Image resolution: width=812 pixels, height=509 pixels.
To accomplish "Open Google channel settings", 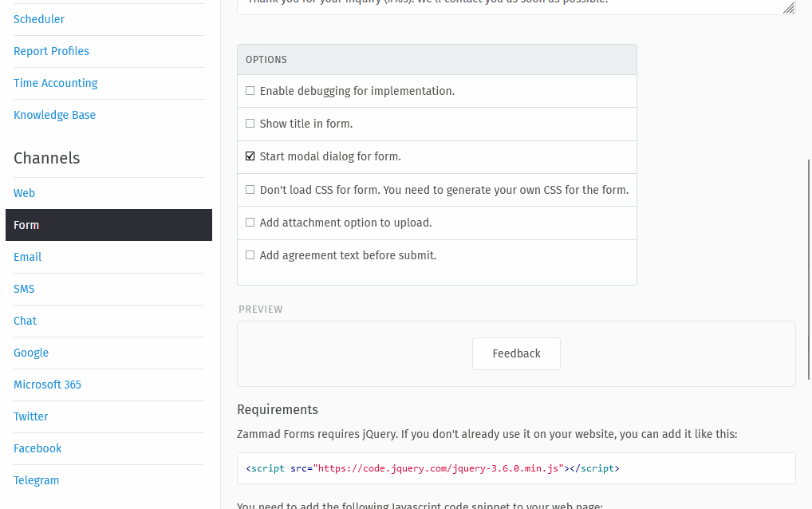I will click(x=31, y=353).
